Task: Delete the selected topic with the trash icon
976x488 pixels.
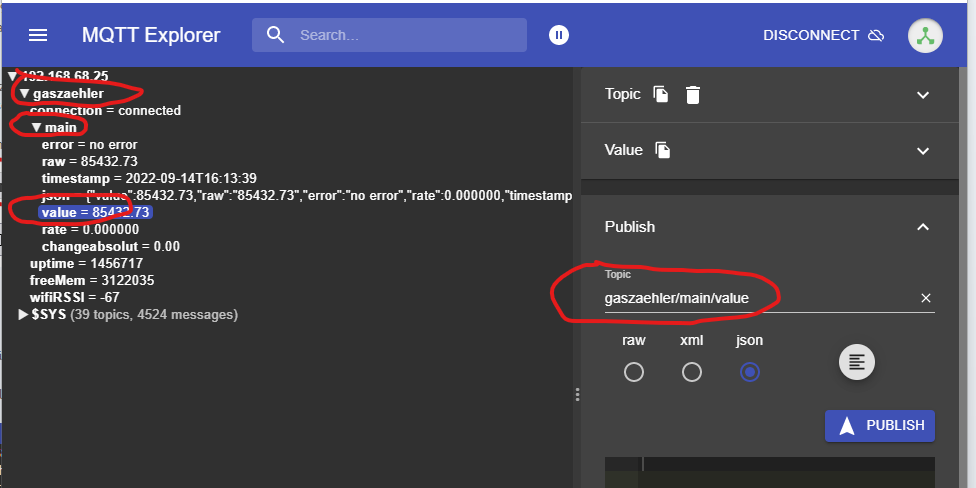Action: tap(692, 95)
